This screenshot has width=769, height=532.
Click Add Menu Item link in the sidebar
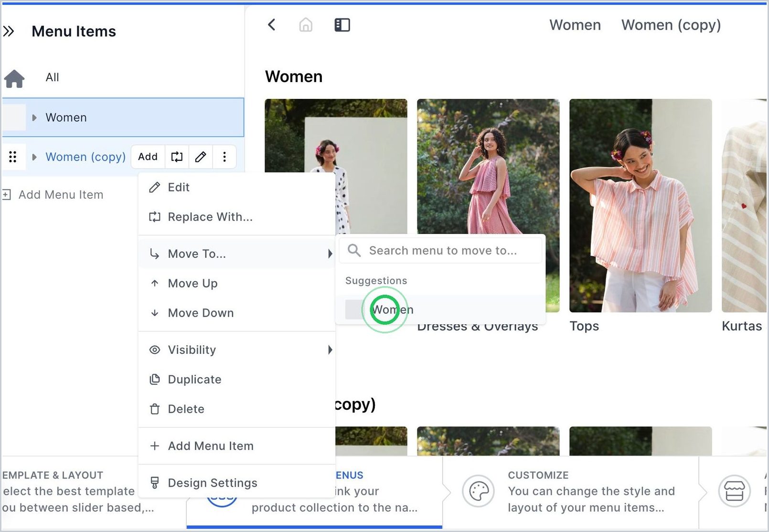point(61,195)
